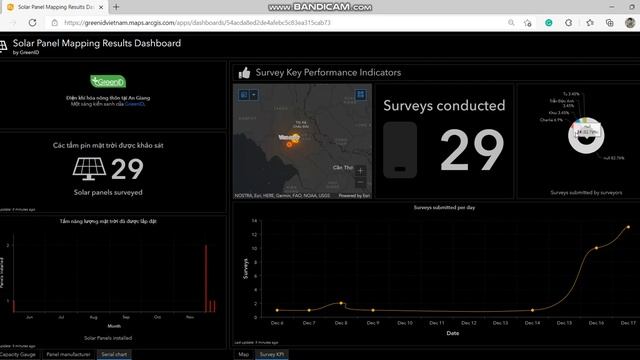Switch to the Panel manufacturer tab
Image resolution: width=640 pixels, height=360 pixels.
[x=68, y=354]
